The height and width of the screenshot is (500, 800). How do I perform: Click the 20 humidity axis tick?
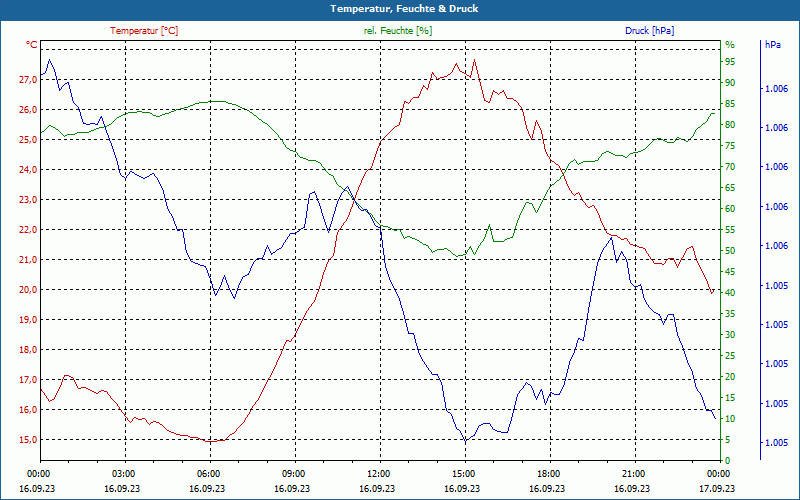click(730, 377)
